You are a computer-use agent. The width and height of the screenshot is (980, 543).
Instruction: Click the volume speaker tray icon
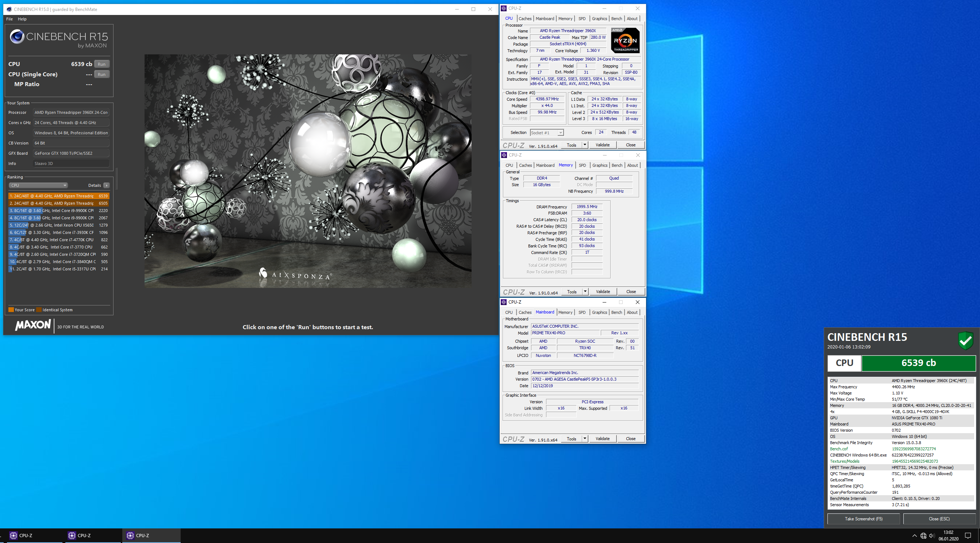(932, 536)
